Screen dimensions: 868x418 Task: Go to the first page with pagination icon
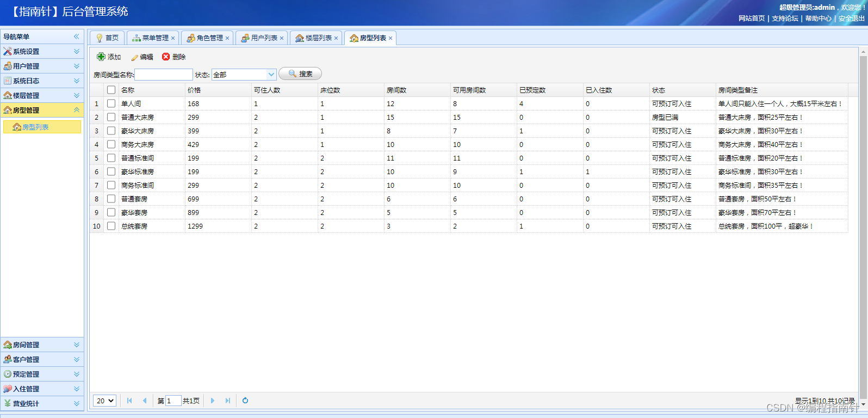tap(129, 401)
